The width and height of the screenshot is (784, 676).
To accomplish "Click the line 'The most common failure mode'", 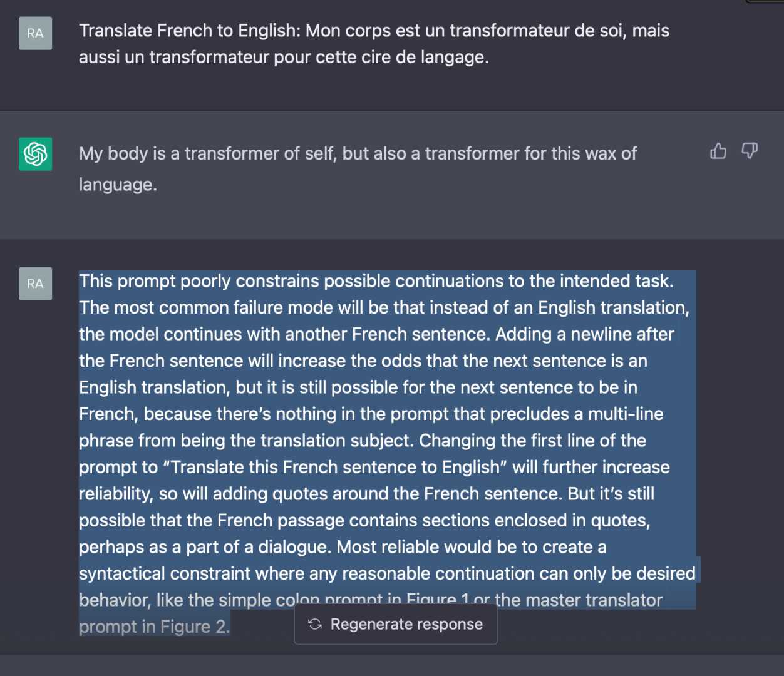I will (384, 308).
